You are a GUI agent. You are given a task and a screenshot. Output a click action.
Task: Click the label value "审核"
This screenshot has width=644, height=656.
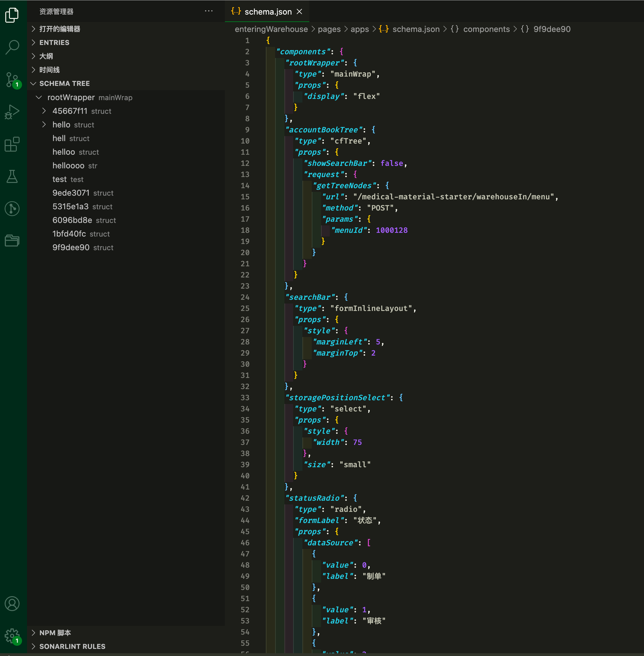[374, 621]
